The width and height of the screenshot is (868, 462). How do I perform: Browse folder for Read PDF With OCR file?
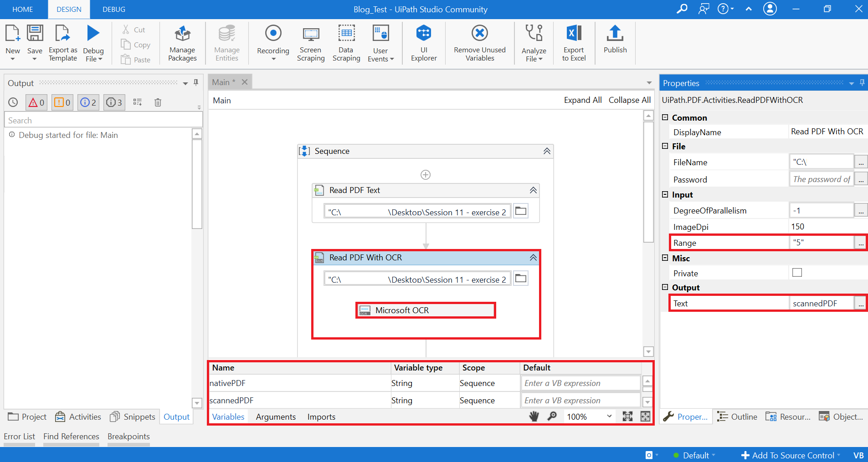(521, 279)
